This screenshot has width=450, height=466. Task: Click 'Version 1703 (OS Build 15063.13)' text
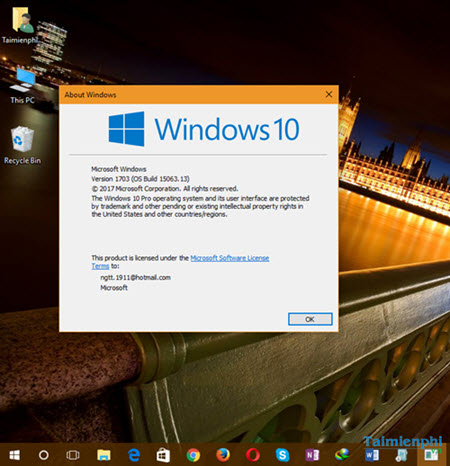click(140, 179)
